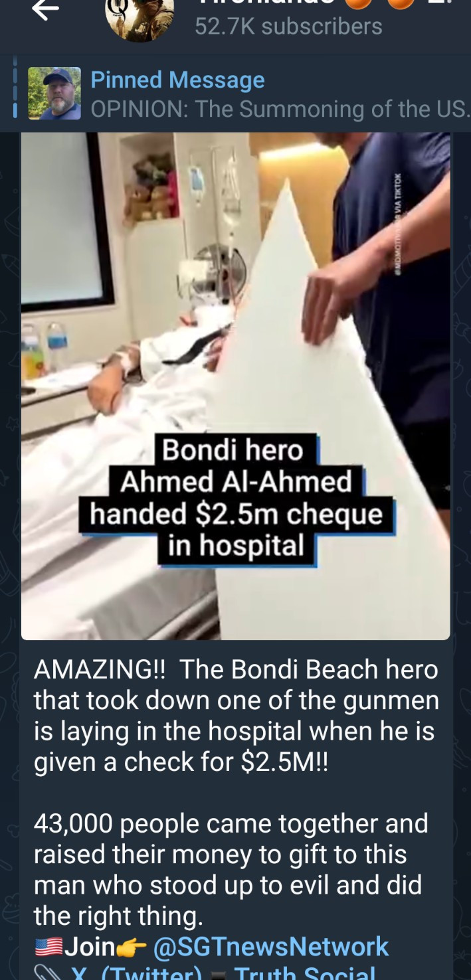
Task: Tap the Bondi hero caption overlay
Action: pos(236,499)
